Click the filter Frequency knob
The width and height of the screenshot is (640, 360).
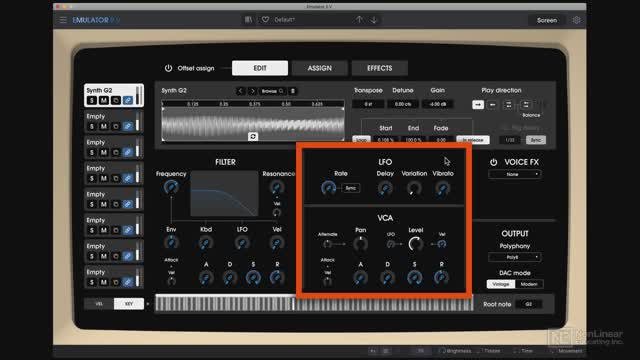(x=171, y=187)
